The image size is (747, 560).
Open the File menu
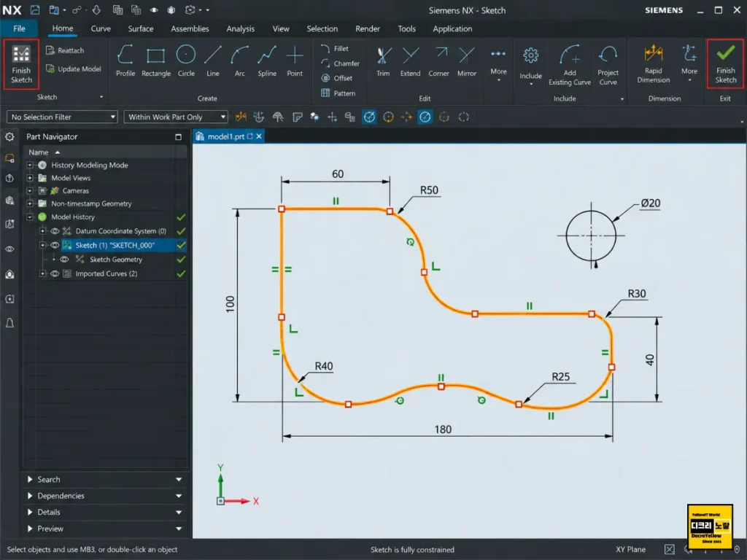(19, 28)
